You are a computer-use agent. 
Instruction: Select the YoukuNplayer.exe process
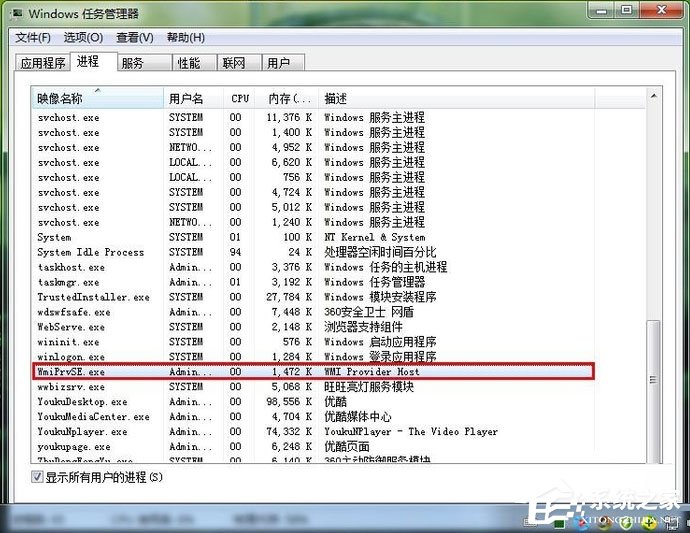[313, 431]
